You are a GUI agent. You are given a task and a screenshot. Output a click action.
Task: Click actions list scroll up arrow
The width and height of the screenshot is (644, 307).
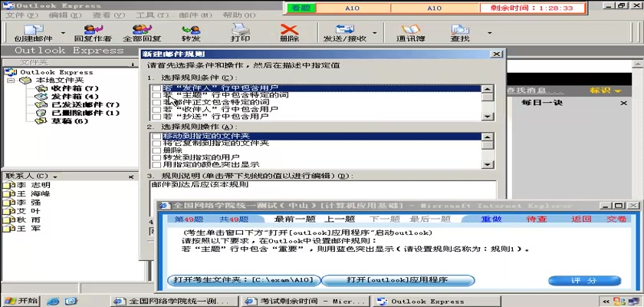pos(488,137)
